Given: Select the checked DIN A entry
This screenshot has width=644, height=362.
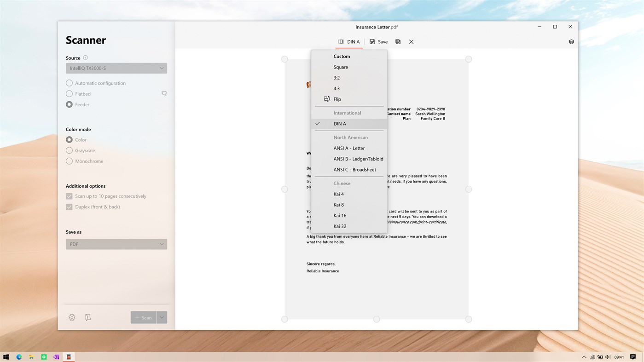Looking at the screenshot, I should point(349,124).
